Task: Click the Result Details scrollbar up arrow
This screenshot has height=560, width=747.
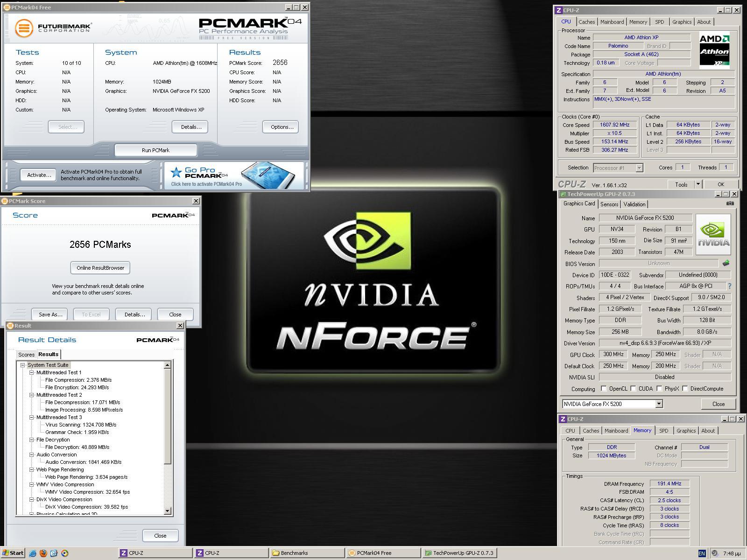Action: pyautogui.click(x=168, y=365)
